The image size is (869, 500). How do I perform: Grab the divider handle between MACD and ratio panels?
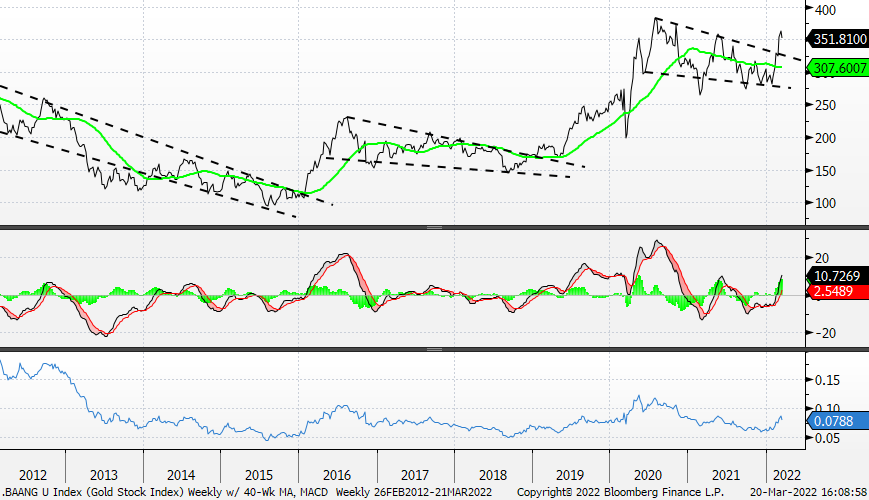click(x=434, y=349)
